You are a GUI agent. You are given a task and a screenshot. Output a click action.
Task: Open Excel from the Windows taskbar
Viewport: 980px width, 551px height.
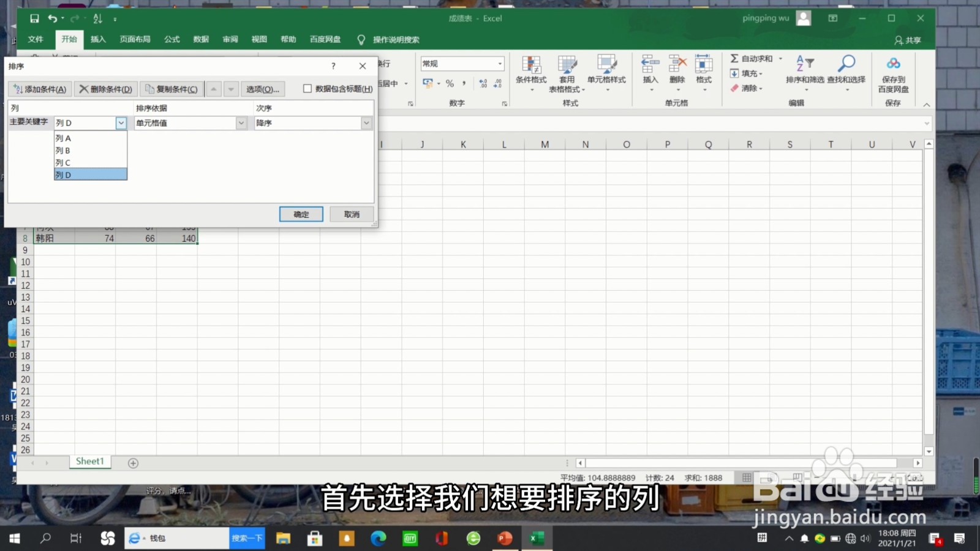tap(536, 538)
